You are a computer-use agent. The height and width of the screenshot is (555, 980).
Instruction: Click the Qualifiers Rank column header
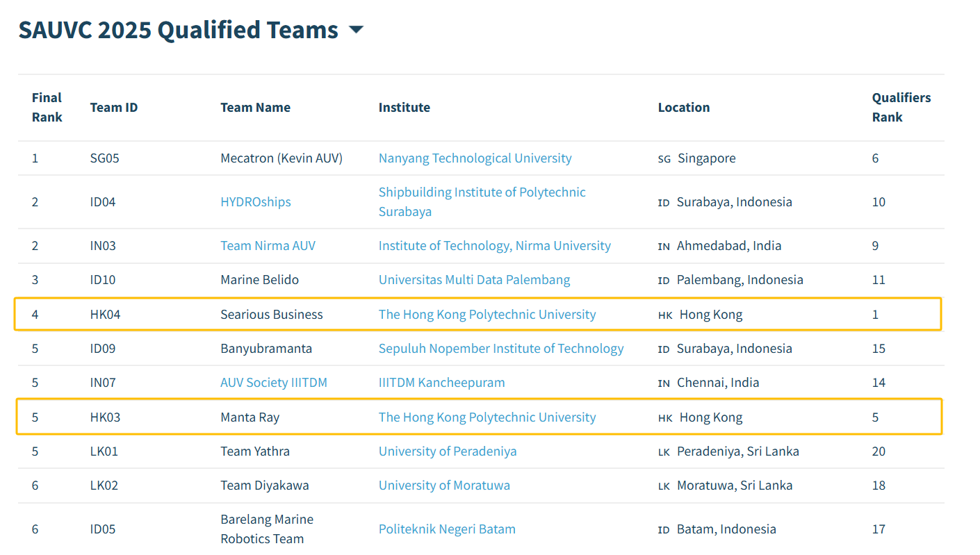pyautogui.click(x=901, y=108)
